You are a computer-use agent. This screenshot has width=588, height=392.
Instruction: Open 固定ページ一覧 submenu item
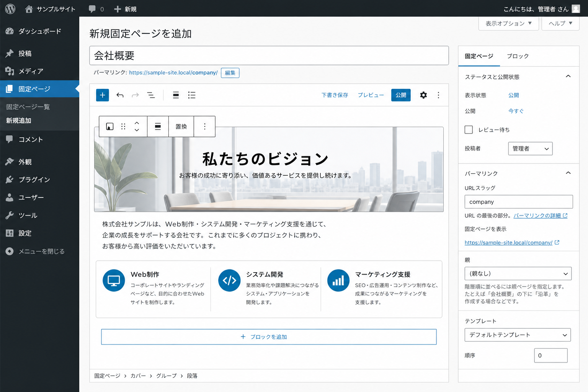pos(28,107)
